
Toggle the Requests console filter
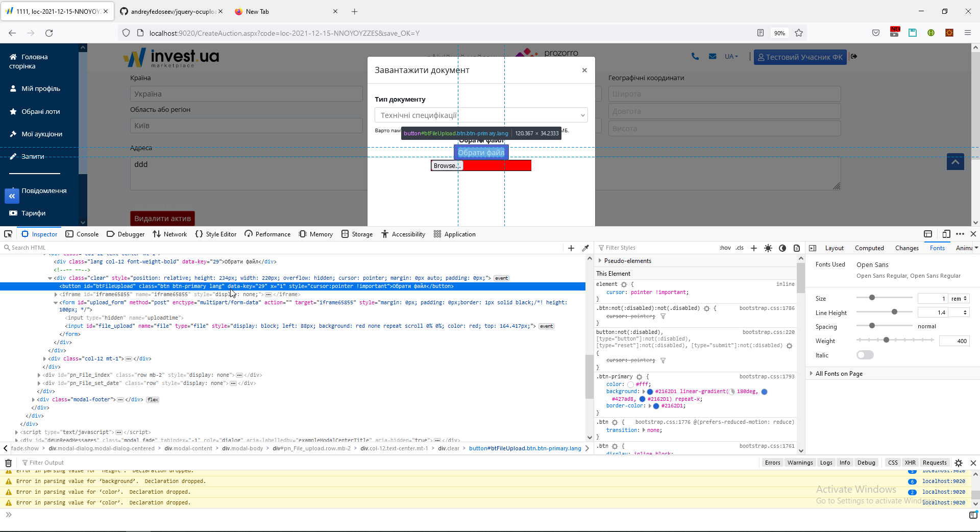coord(935,463)
